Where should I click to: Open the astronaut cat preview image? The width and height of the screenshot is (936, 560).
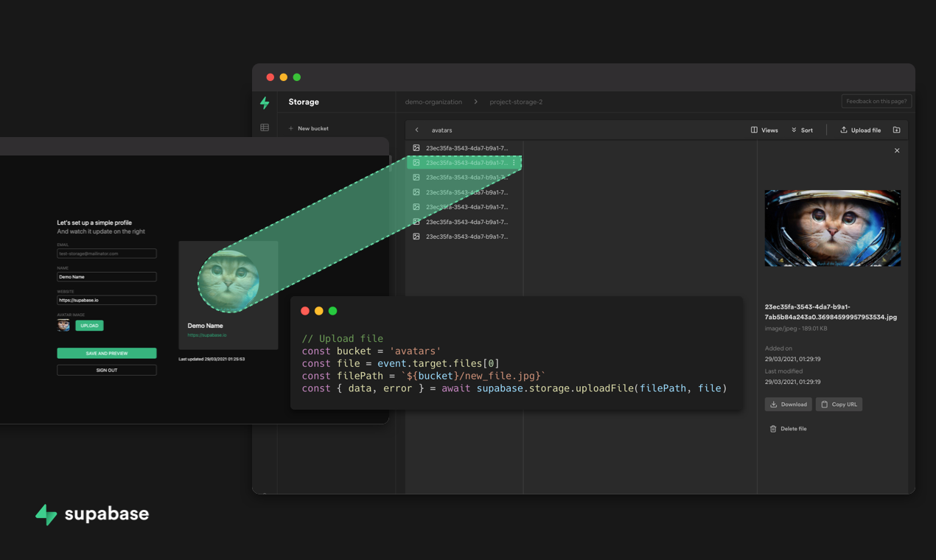coord(833,228)
